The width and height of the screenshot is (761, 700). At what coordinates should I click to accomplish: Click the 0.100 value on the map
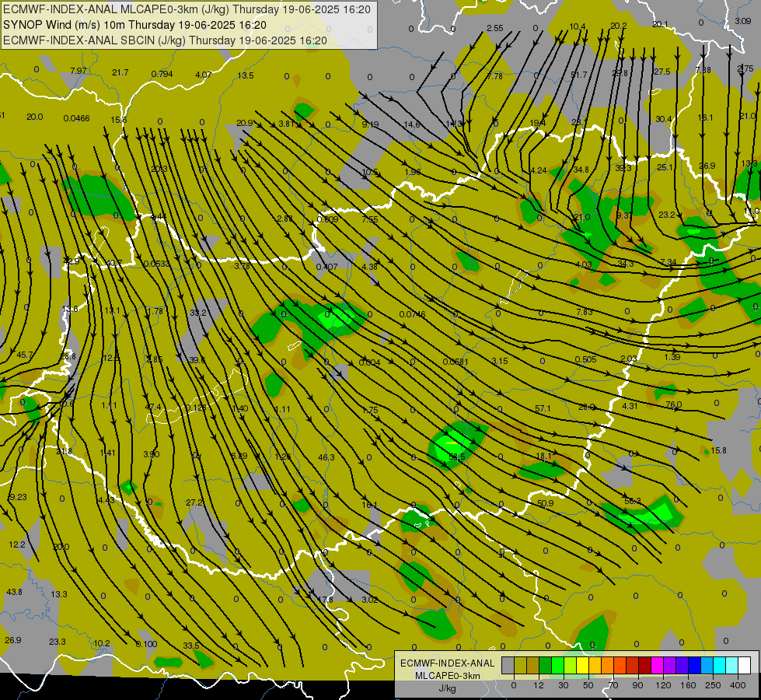point(146,644)
